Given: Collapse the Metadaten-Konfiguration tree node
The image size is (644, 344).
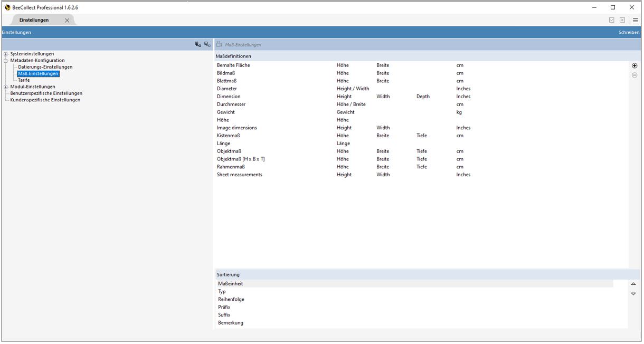Looking at the screenshot, I should coord(6,61).
